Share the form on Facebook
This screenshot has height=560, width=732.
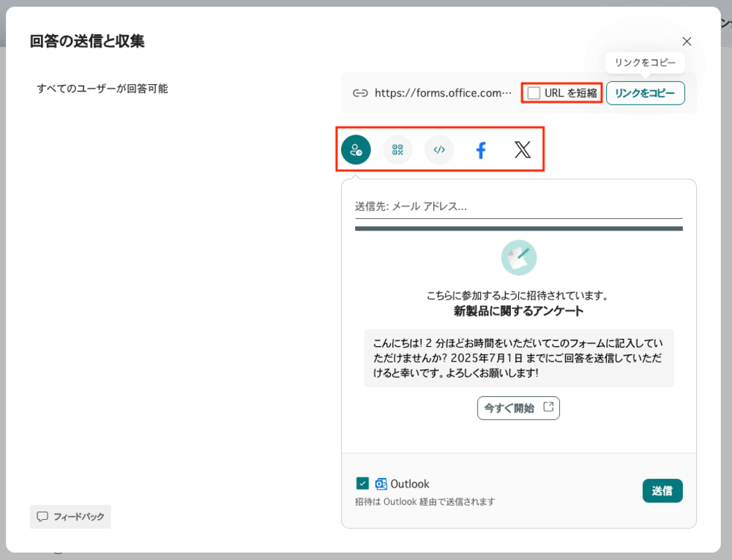[481, 151]
